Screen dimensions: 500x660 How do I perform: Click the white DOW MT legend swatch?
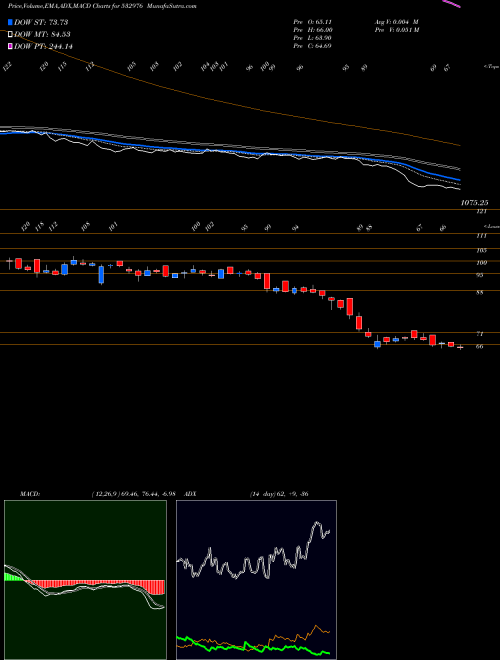point(11,35)
